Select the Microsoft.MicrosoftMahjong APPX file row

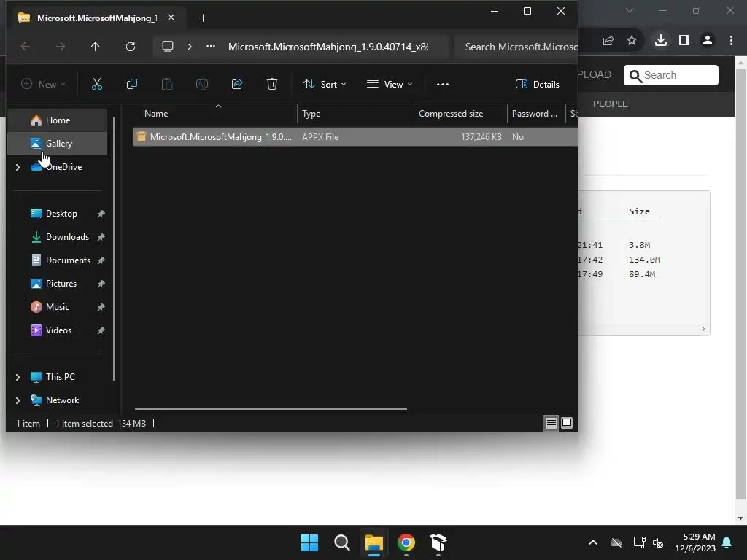355,136
